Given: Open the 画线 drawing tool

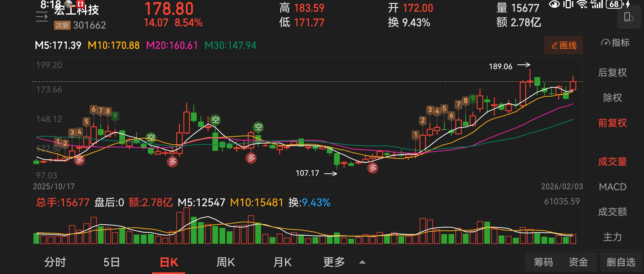Looking at the screenshot, I should coord(563,45).
